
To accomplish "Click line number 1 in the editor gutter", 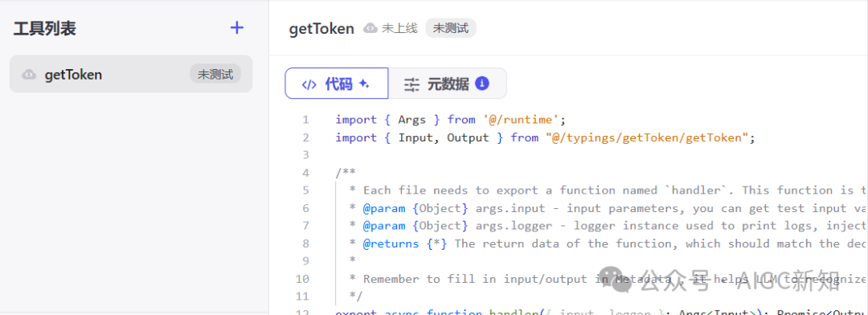I will pos(305,120).
